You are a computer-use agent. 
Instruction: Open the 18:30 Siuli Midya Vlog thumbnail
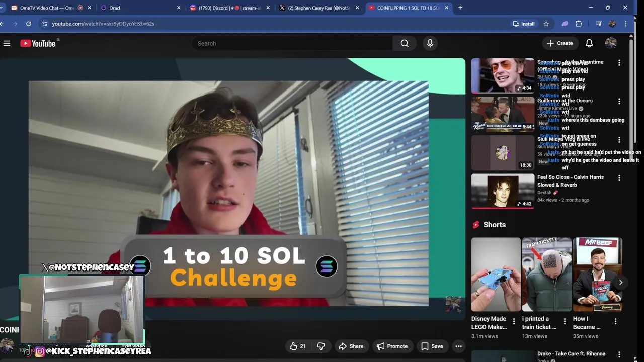coord(503,152)
